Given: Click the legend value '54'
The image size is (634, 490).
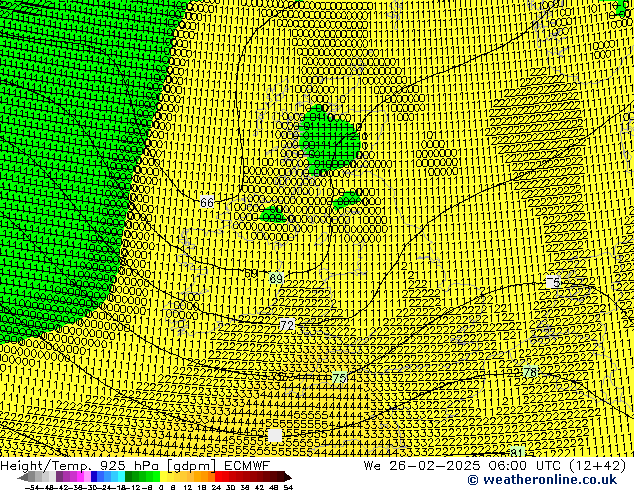Looking at the screenshot, I should coord(287,487).
